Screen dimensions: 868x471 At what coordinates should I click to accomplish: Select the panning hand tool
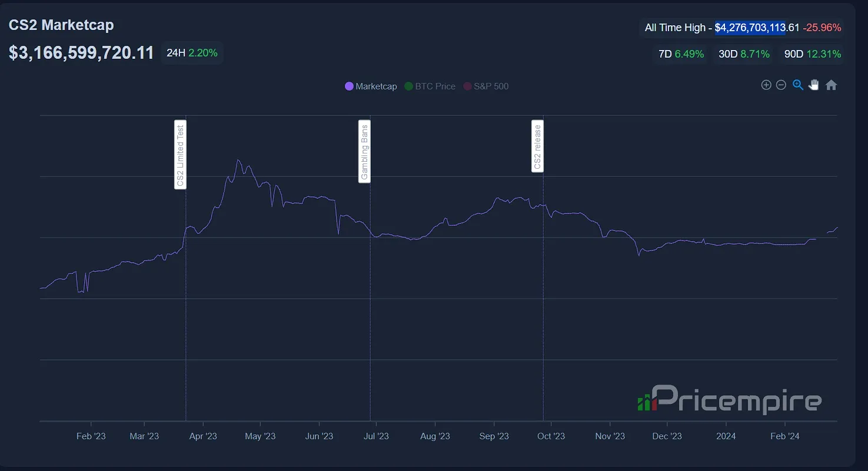coord(814,85)
